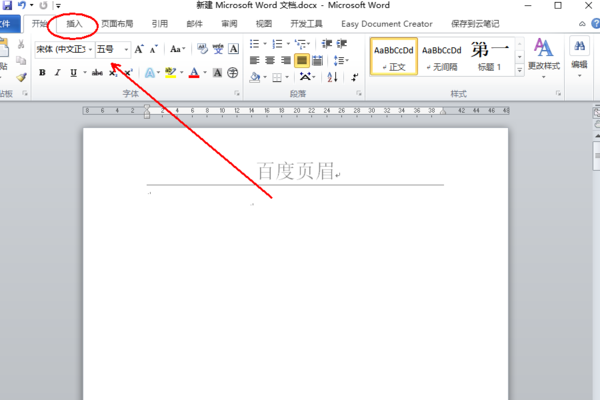Click the Asian Layout icon
Viewport: 600px width, 400px height.
[x=305, y=77]
